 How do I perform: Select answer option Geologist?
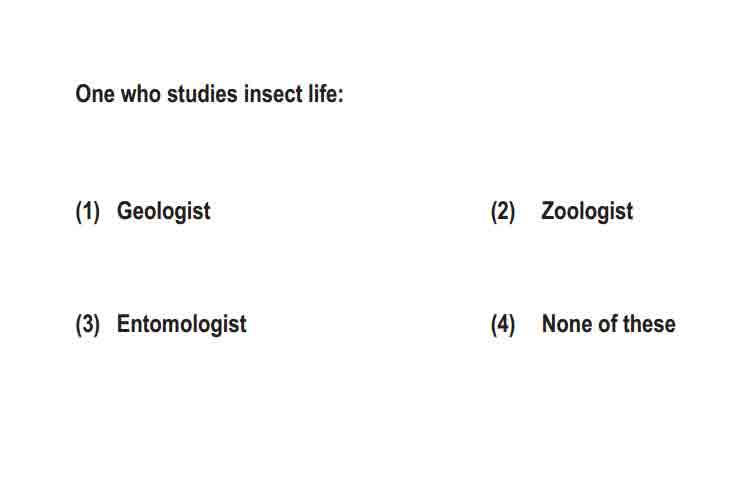163,211
